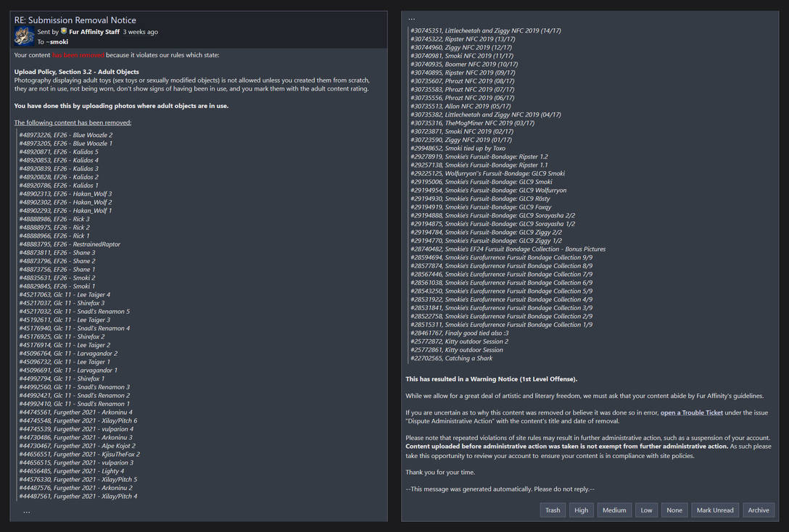Screen dimensions: 789x532
Task: Click the '3 weeks ago' timestamp
Action: 140,32
